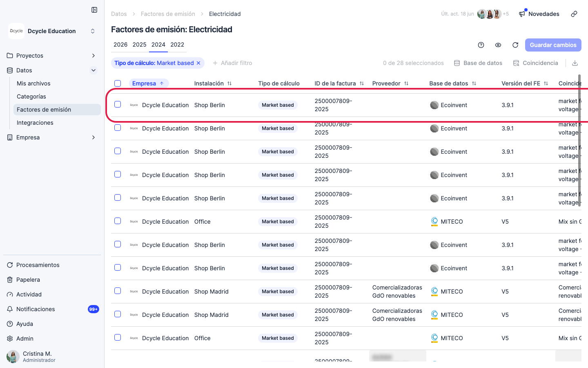Click the Empresa building icon

point(10,137)
